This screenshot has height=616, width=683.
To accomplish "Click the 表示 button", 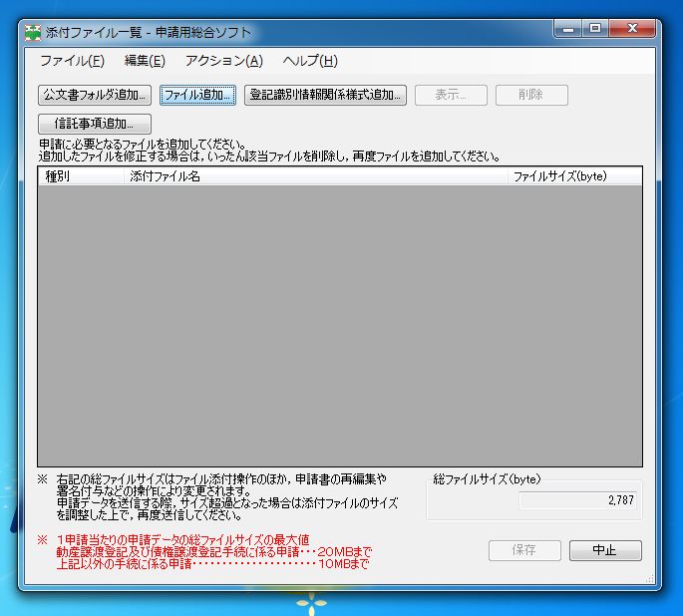I will coord(451,96).
